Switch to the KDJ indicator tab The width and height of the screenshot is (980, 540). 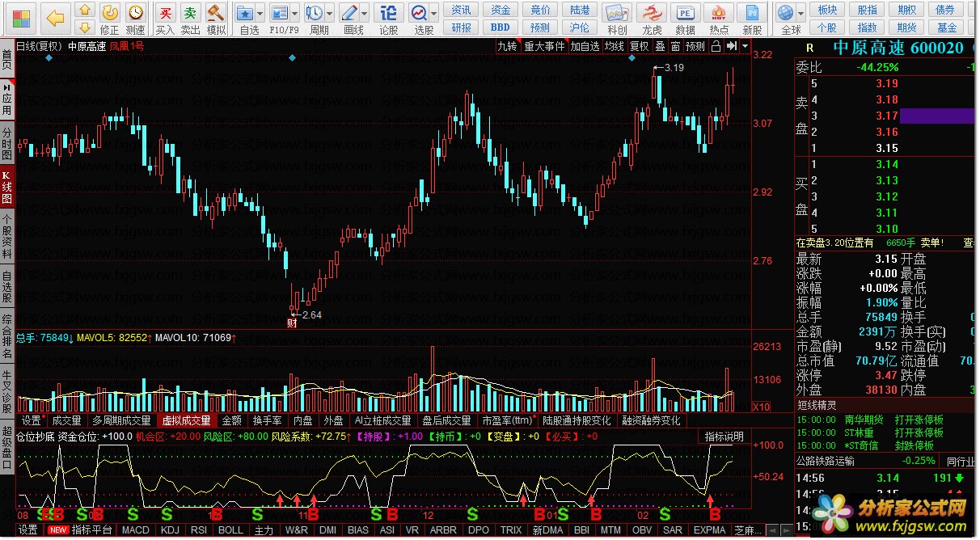(170, 530)
